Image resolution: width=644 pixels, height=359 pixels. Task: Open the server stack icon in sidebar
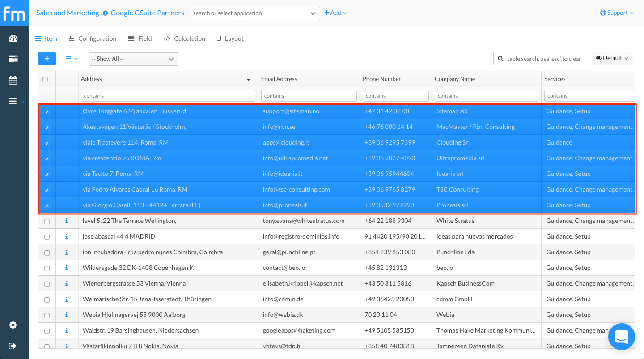pyautogui.click(x=13, y=59)
